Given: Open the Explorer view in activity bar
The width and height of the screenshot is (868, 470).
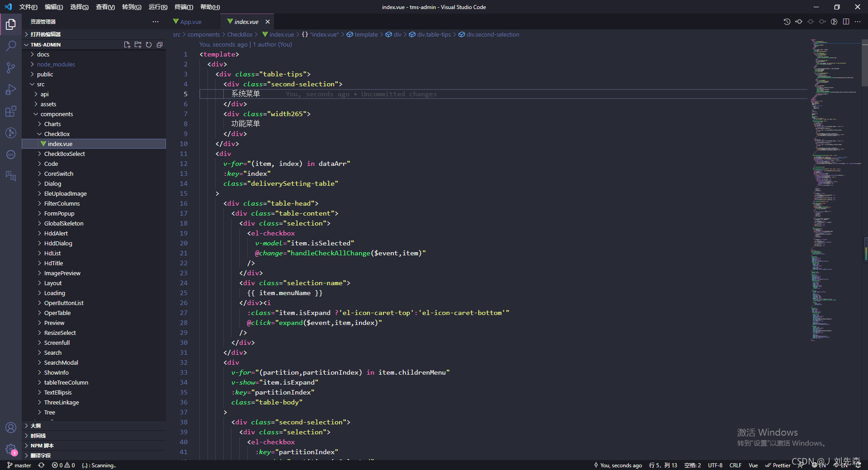Looking at the screenshot, I should point(11,24).
